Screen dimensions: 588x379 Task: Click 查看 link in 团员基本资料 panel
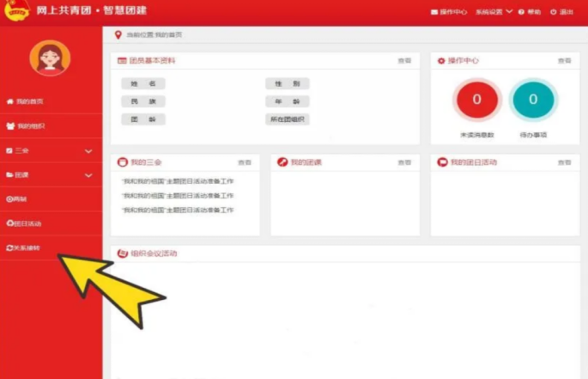pyautogui.click(x=404, y=61)
